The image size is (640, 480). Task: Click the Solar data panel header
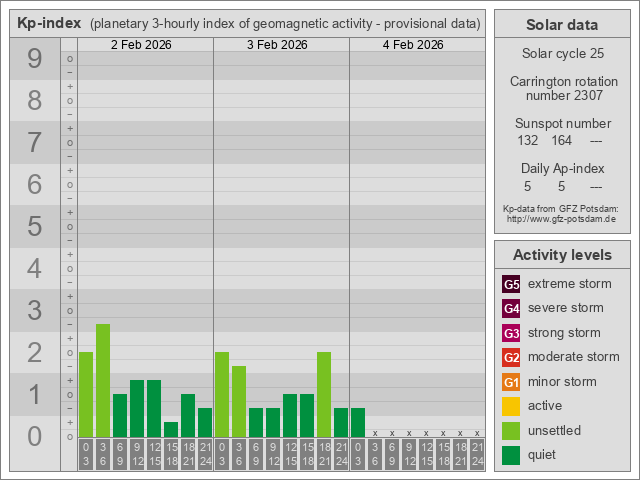pyautogui.click(x=561, y=25)
